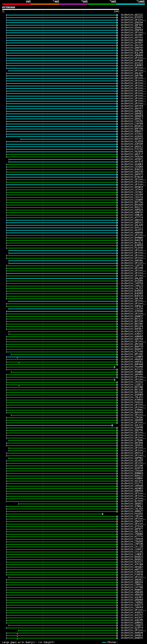Click the cyan alignment bar for UniRef100_A8IS22
Image resolution: width=147 pixels, height=644 pixels.
coord(62,15)
